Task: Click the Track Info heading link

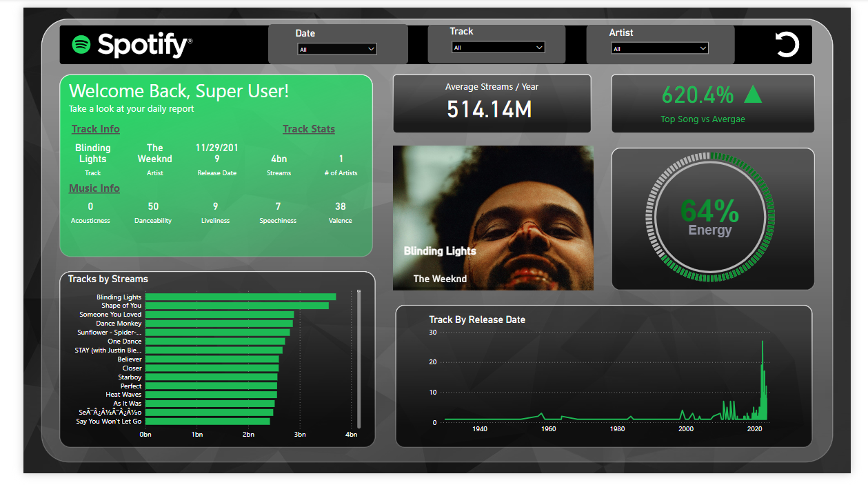Action: pos(95,128)
